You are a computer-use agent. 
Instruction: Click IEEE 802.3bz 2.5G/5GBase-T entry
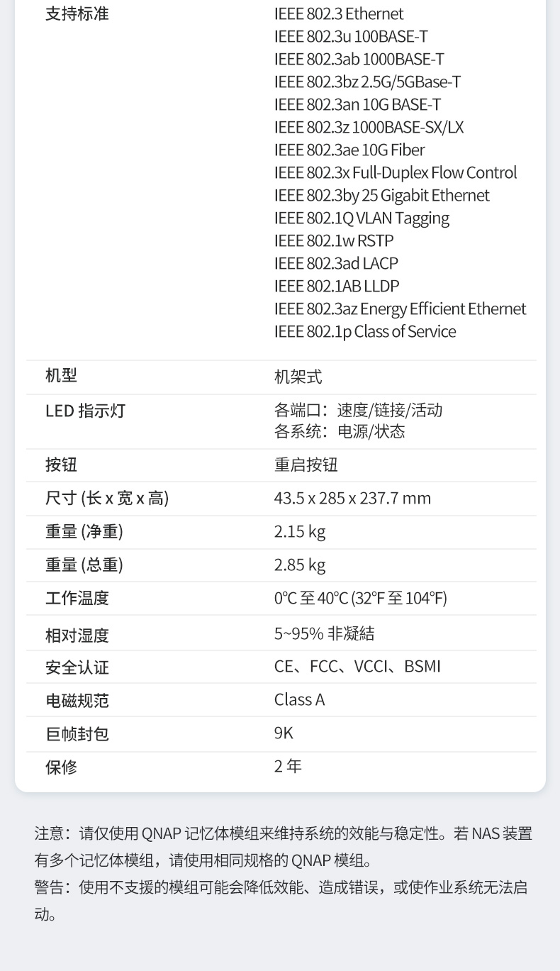(367, 82)
